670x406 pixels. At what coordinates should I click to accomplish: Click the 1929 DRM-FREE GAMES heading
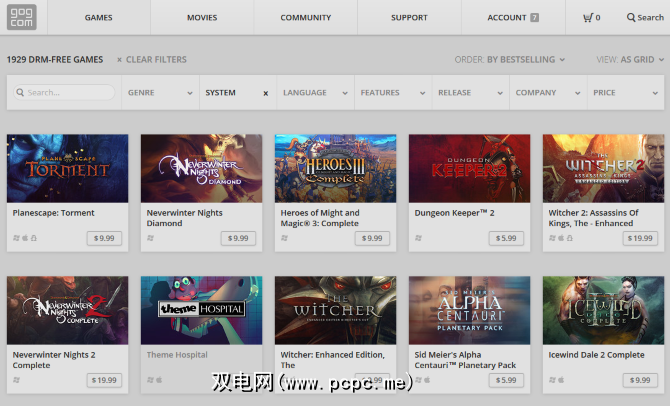(55, 60)
